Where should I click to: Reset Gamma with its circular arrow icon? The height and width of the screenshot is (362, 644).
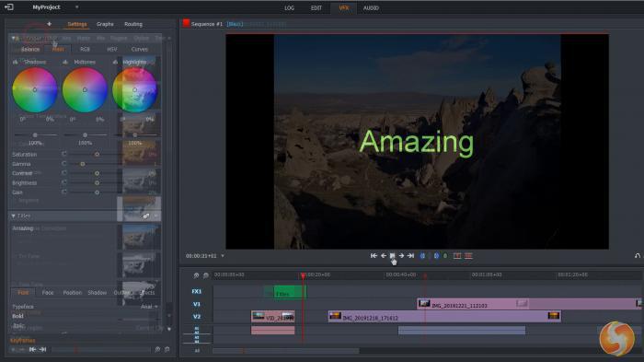coord(64,163)
